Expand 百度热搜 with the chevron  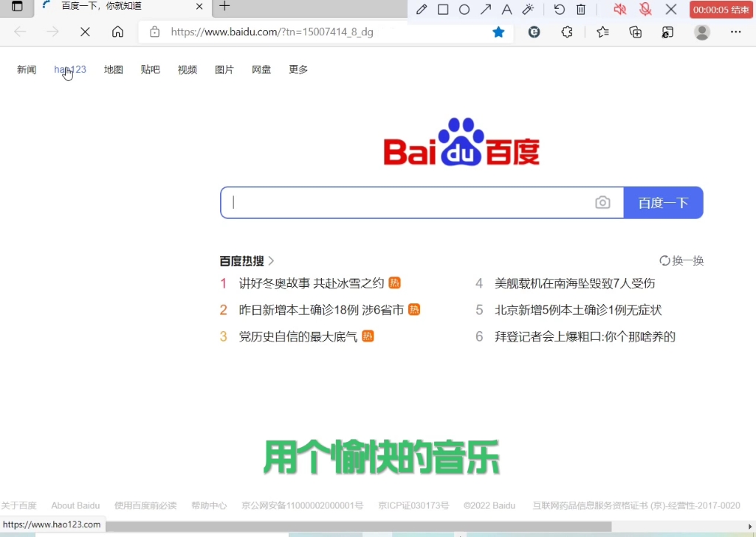(x=271, y=260)
